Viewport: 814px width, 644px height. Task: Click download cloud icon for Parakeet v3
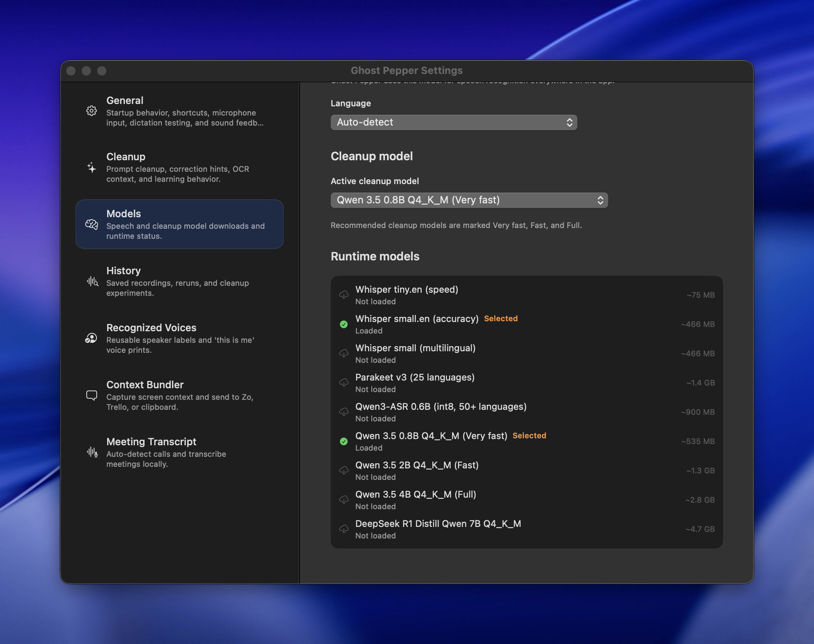coord(344,383)
